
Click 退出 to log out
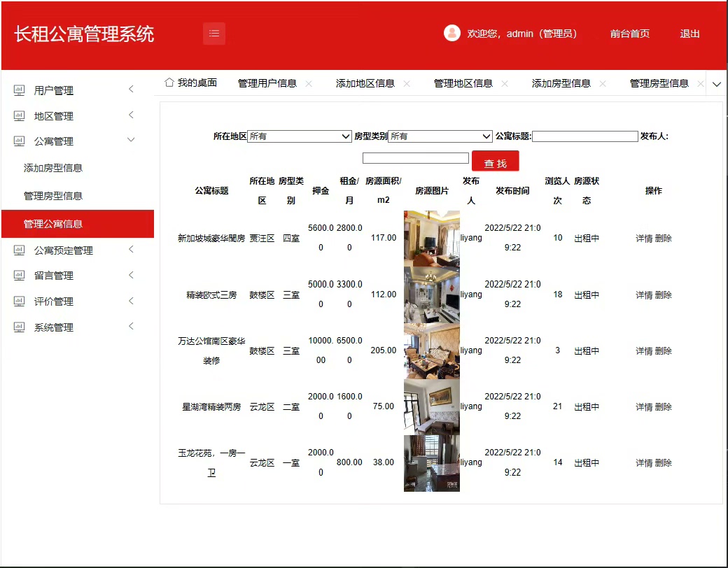690,34
